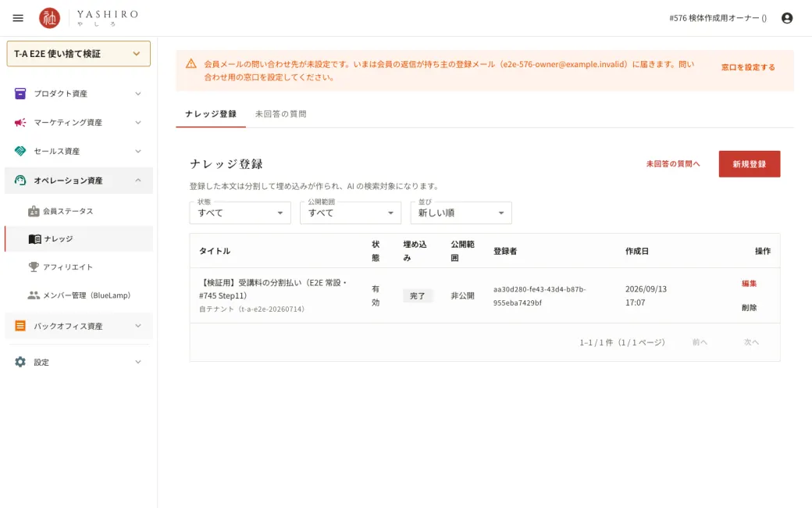812x508 pixels.
Task: Open メンバー管理 (BlueLamp) sidebar item
Action: [x=79, y=295]
